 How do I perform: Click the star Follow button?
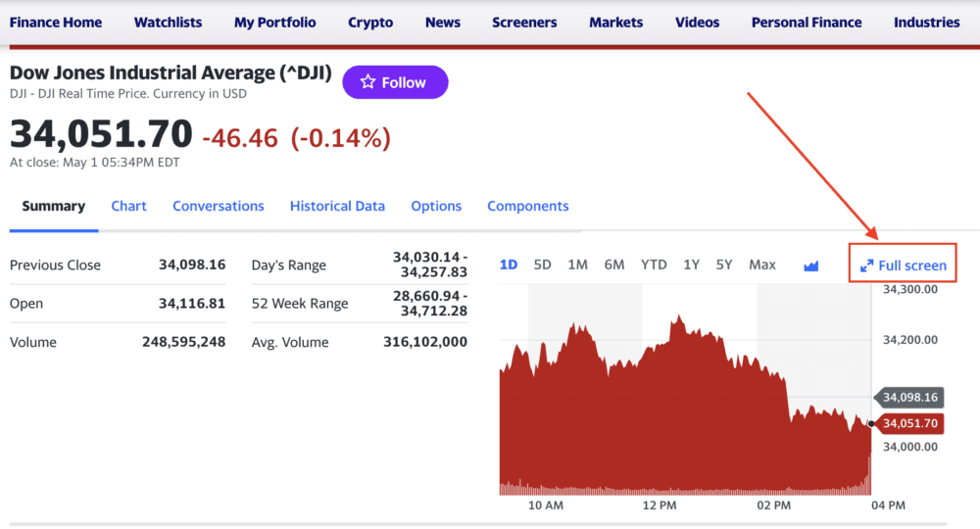click(395, 82)
